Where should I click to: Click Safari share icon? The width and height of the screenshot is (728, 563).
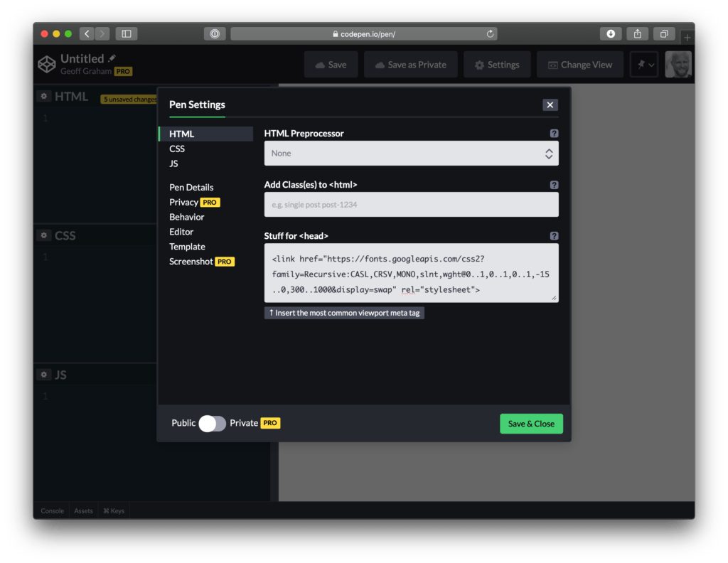(x=637, y=33)
